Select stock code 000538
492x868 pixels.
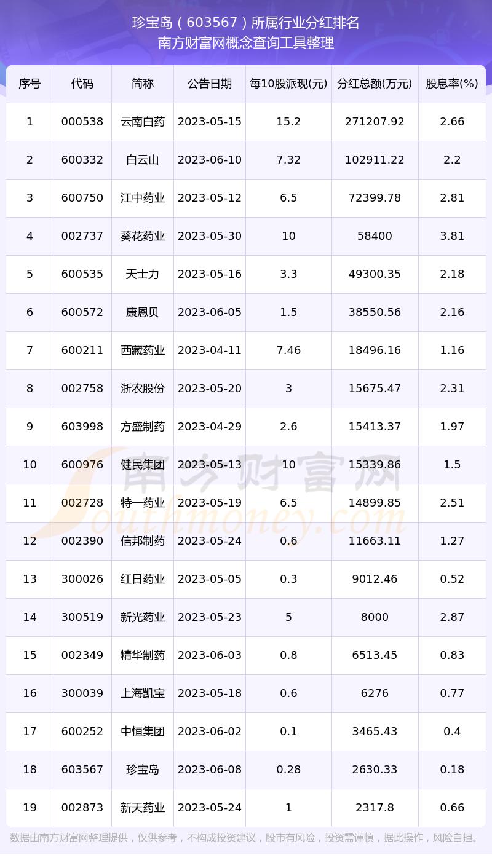click(x=82, y=122)
